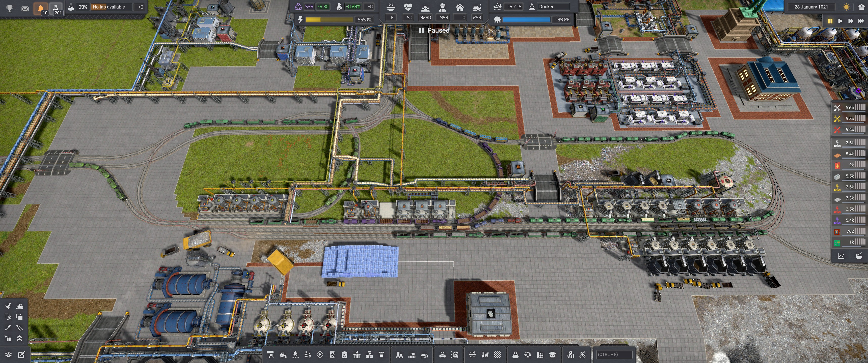This screenshot has width=868, height=363.
Task: Open the terrain paint roller build menu
Action: point(270,354)
